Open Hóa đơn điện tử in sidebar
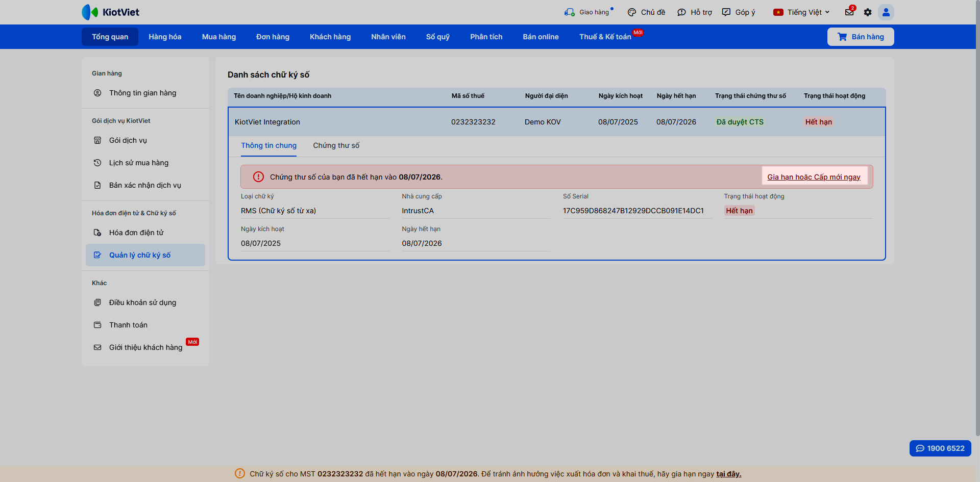The height and width of the screenshot is (482, 980). coord(145,233)
